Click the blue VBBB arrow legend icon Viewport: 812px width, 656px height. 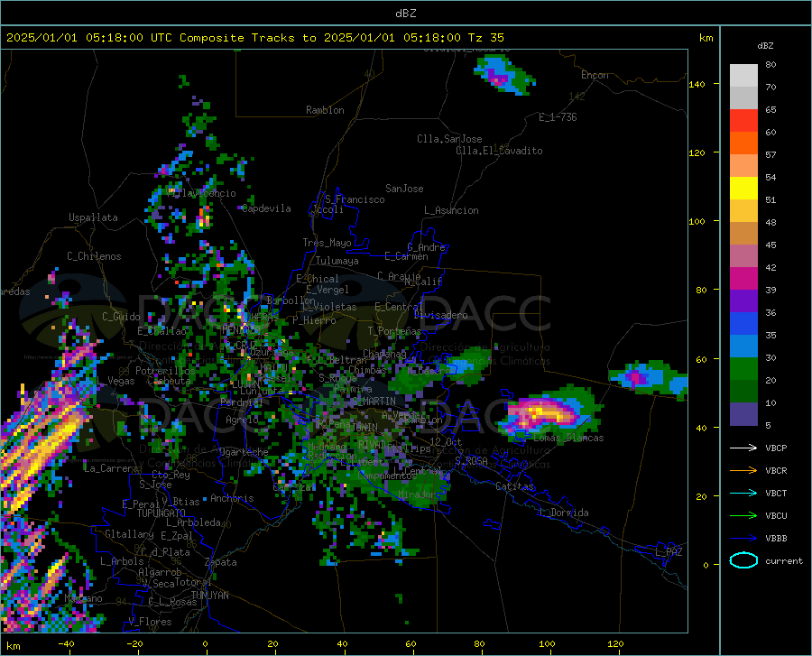click(743, 538)
